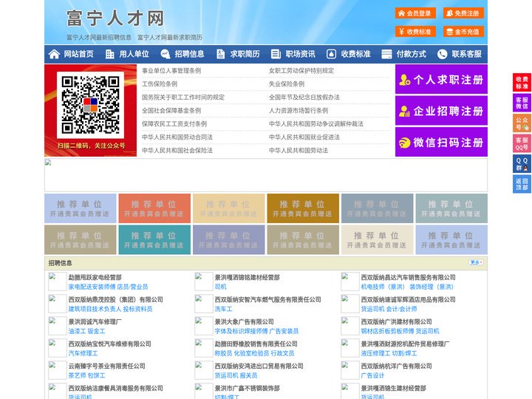This screenshot has height=399, width=532.
Task: Open the 富宁人才网最新招聘信息 header link
Action: point(99,38)
